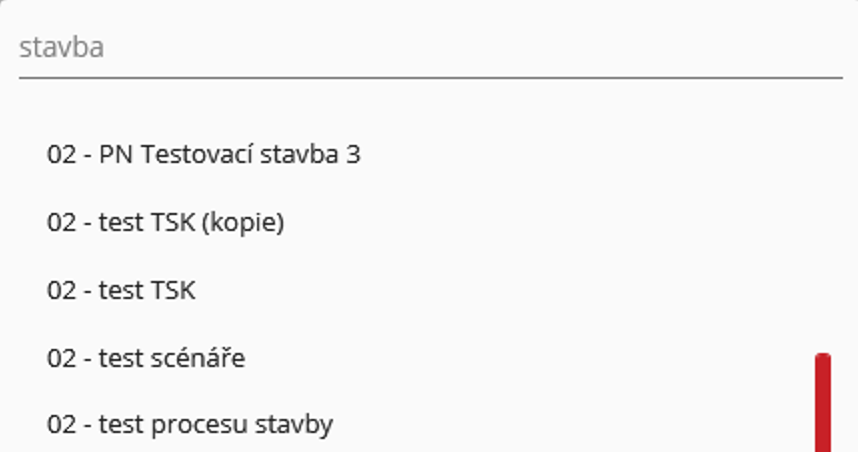The height and width of the screenshot is (452, 858).
Task: Open "02 - test procesu stavby" item
Action: (x=190, y=425)
